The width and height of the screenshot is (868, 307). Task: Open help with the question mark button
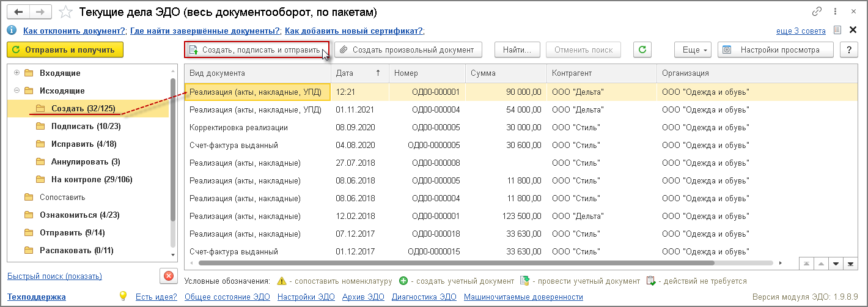coord(848,50)
